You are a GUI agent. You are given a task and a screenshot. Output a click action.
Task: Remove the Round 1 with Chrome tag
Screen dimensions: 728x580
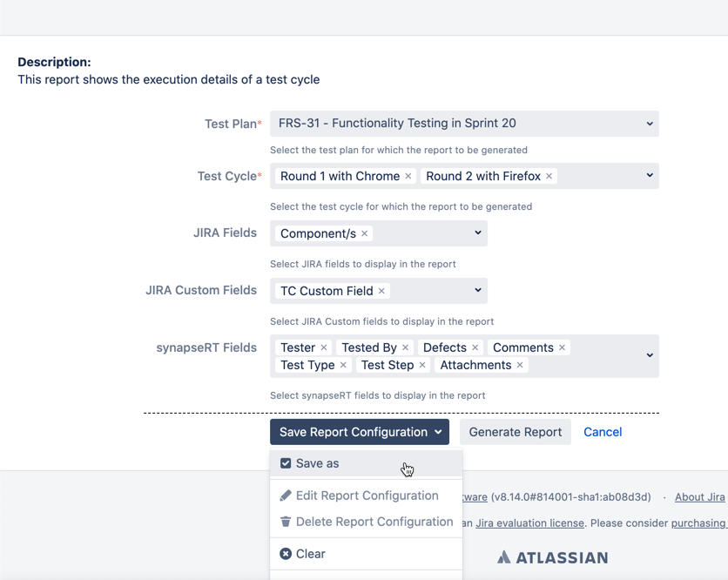point(408,177)
